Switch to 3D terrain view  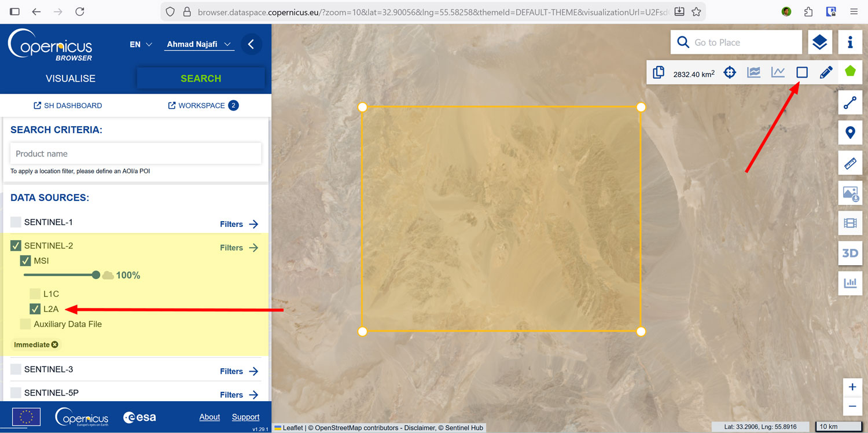tap(850, 253)
